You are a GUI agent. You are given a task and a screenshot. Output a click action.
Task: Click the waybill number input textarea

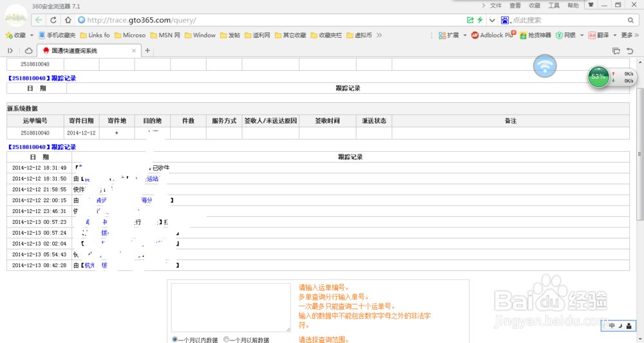(x=231, y=308)
